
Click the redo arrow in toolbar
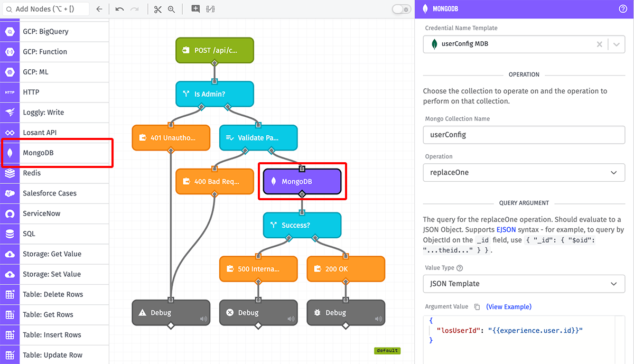click(134, 9)
